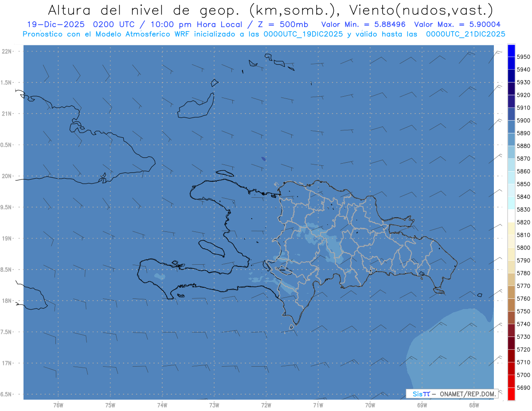The height and width of the screenshot is (411, 532).
Task: Click the '72W' longitude label
Action: pyautogui.click(x=266, y=405)
